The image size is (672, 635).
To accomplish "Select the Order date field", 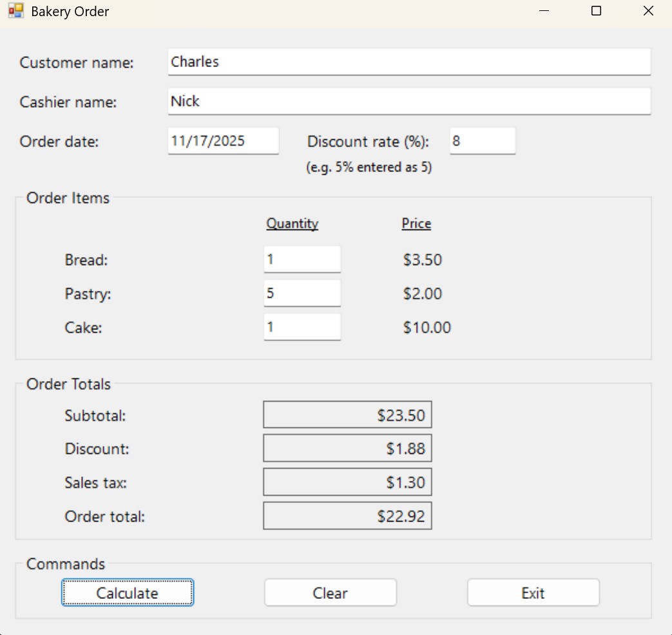I will [x=223, y=141].
